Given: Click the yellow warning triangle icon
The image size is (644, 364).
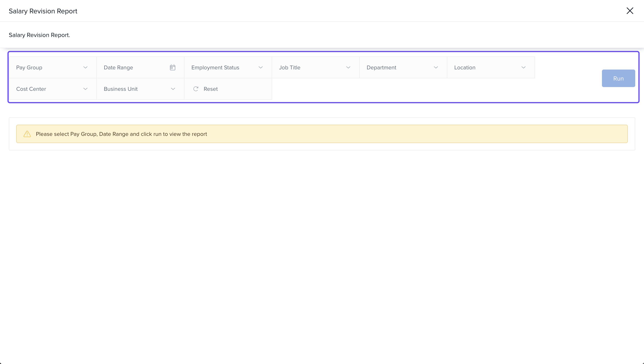Looking at the screenshot, I should (27, 134).
